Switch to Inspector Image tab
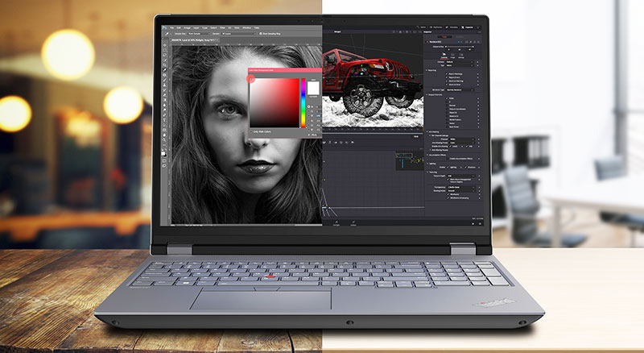The image size is (644, 353). [x=452, y=56]
